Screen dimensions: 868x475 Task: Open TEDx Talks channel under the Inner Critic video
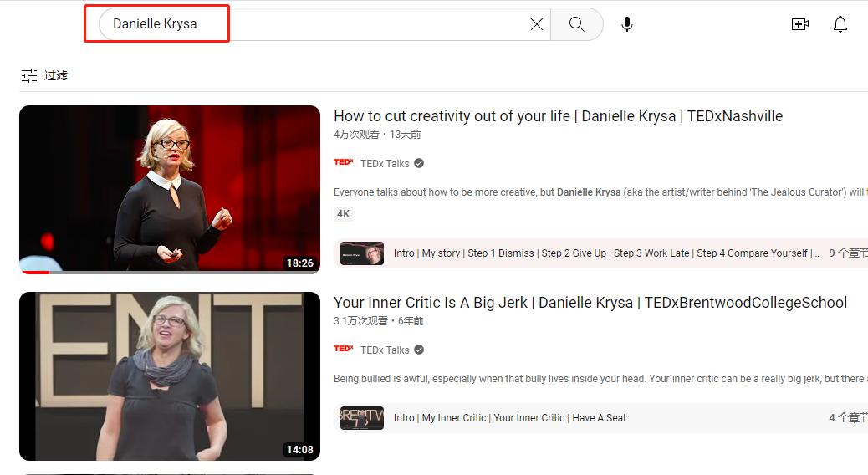click(385, 350)
